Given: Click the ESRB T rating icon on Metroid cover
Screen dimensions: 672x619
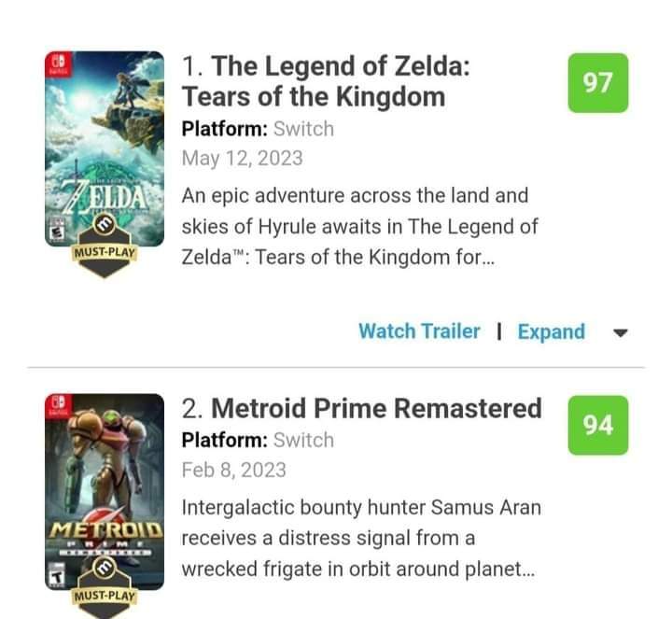Looking at the screenshot, I should pyautogui.click(x=57, y=575).
